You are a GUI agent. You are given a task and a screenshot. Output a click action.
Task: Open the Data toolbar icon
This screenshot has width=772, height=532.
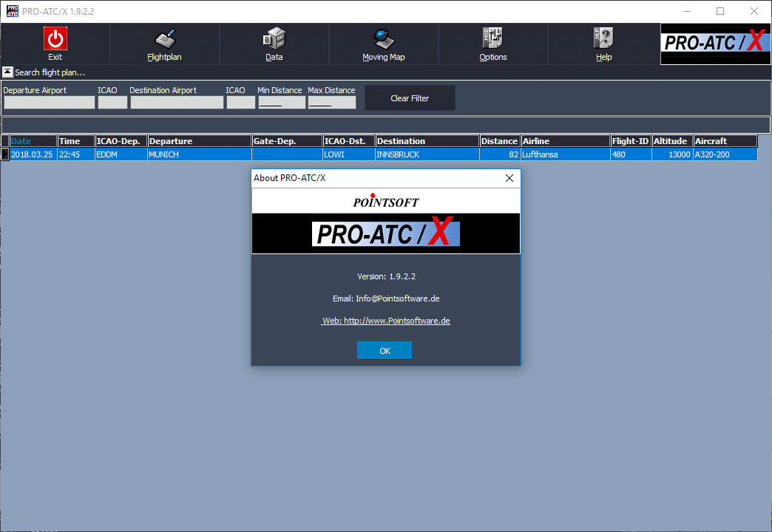point(274,39)
